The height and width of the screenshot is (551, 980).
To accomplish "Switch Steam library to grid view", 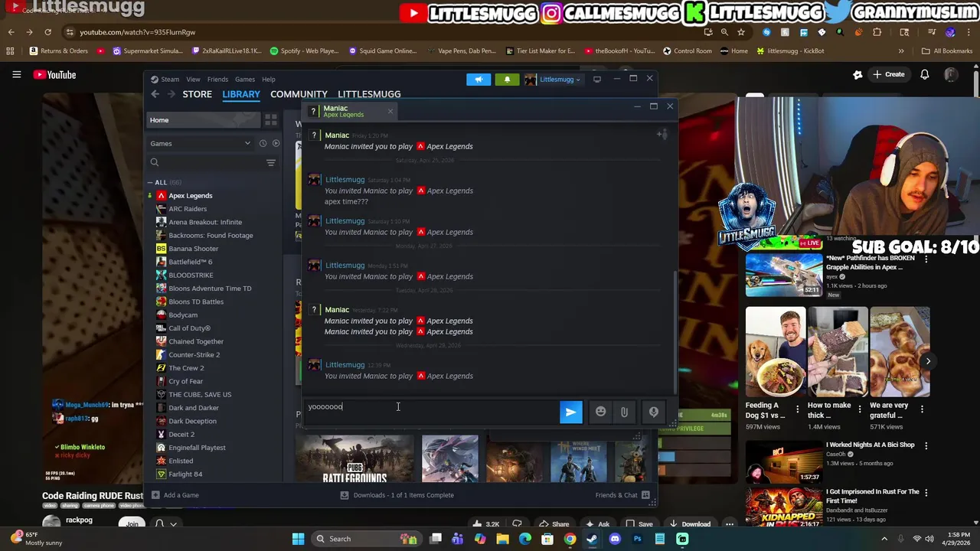I will pyautogui.click(x=270, y=120).
